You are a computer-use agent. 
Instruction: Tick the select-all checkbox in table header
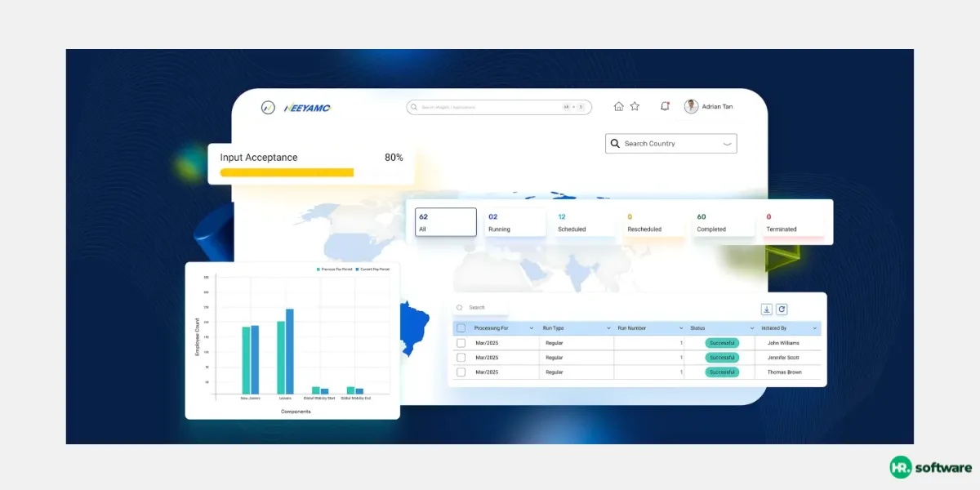(x=461, y=328)
